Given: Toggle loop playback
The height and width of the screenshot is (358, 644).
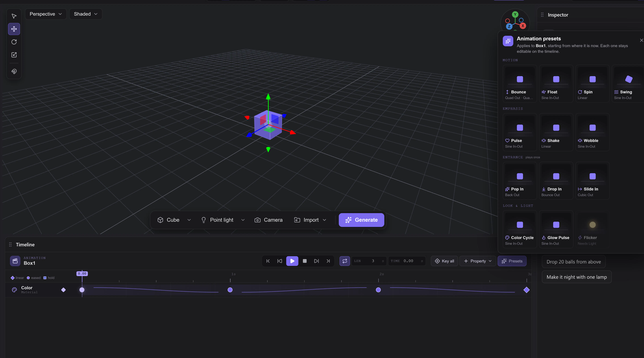Looking at the screenshot, I should (x=344, y=261).
